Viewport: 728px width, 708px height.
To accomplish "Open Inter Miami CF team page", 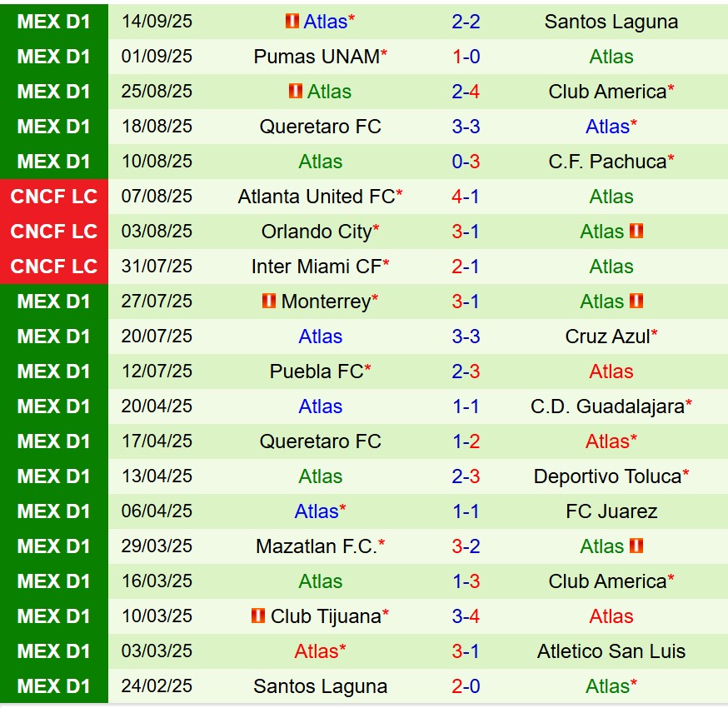I will [x=316, y=267].
